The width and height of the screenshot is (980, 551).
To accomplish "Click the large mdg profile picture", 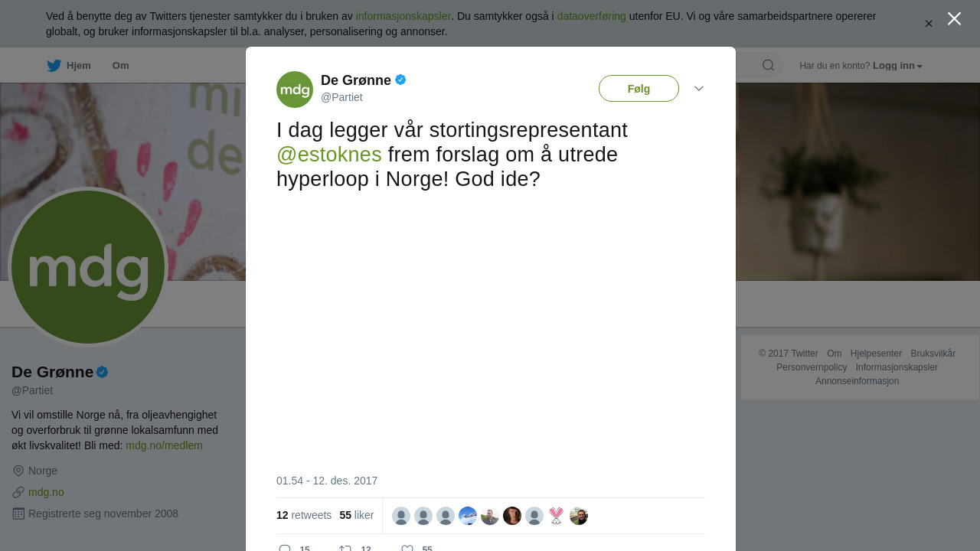I will coord(88,267).
